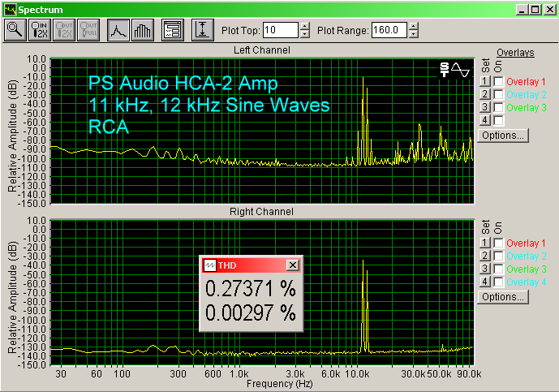The image size is (559, 392).
Task: Turn on Overlay 2 for Left Channel
Action: tap(498, 95)
